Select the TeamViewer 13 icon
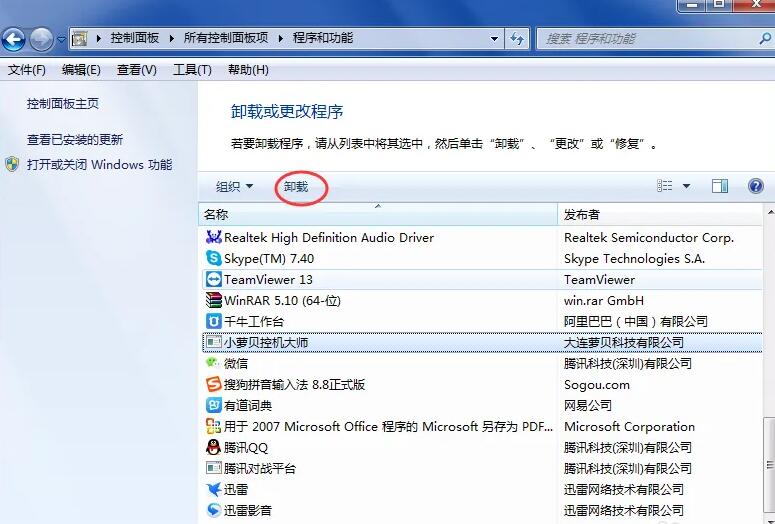 tap(213, 279)
